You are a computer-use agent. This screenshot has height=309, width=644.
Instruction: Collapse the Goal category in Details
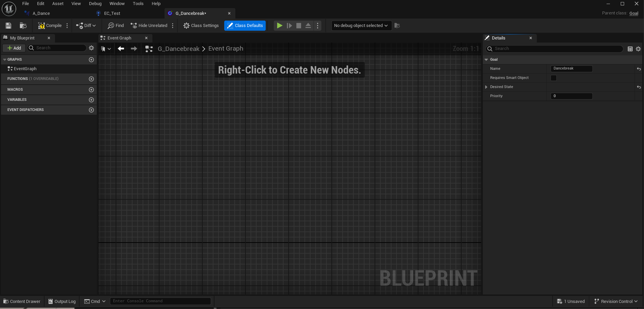click(x=486, y=60)
